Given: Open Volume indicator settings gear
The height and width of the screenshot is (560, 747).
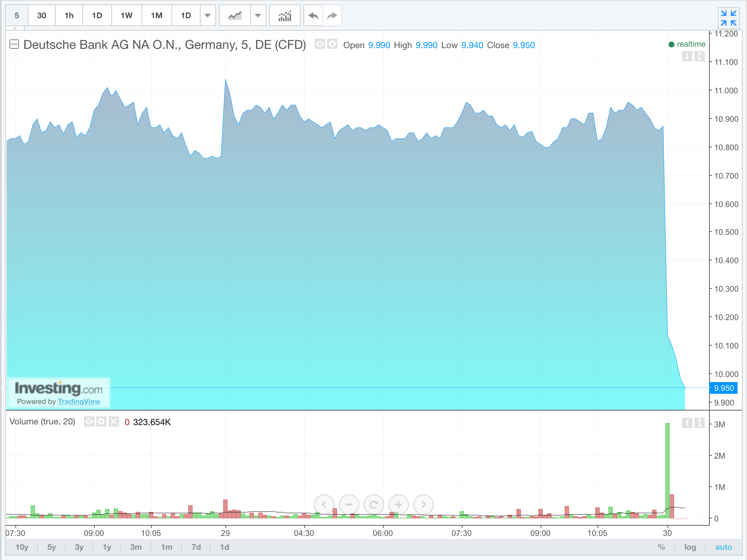Looking at the screenshot, I should (x=101, y=422).
